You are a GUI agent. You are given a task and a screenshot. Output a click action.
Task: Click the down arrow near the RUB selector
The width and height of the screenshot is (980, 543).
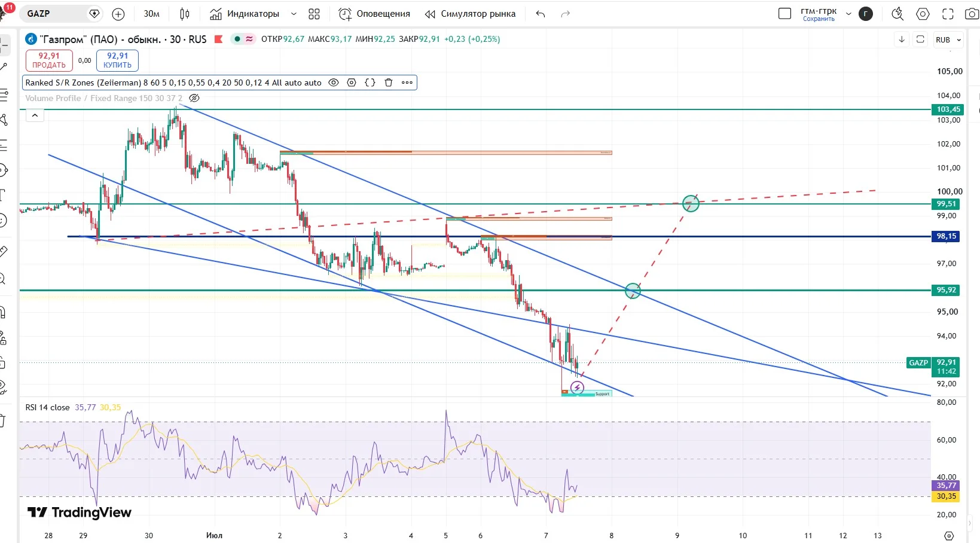coord(902,39)
